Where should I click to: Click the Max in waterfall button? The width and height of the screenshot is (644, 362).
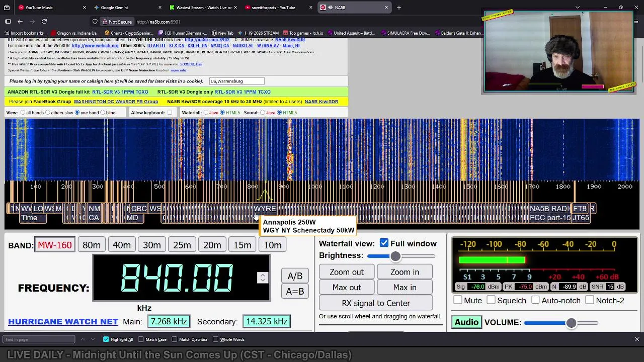click(405, 288)
